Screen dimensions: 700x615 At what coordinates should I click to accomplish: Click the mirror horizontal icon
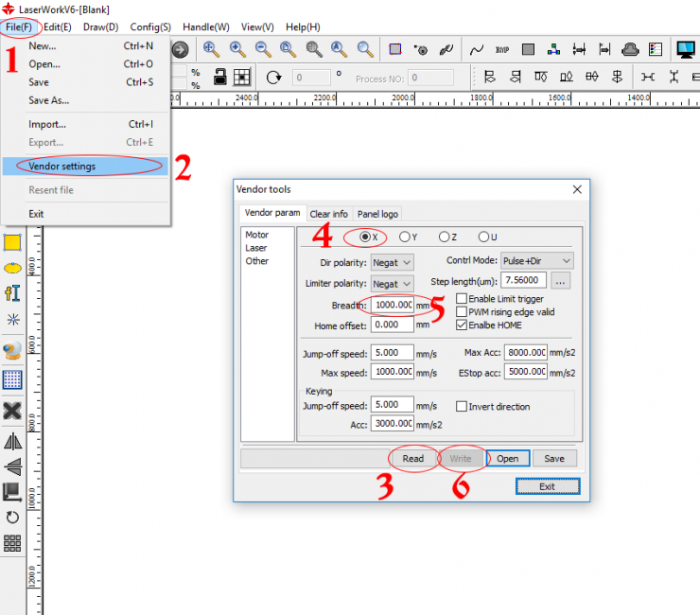(12, 441)
